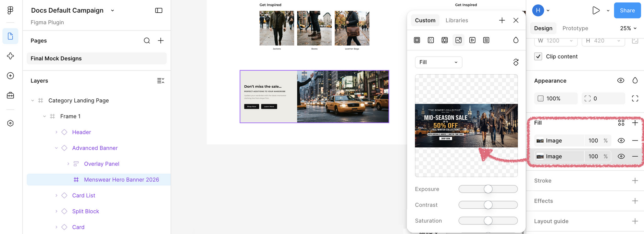Image resolution: width=644 pixels, height=234 pixels.
Task: Switch to Prototype tab
Action: (x=575, y=28)
